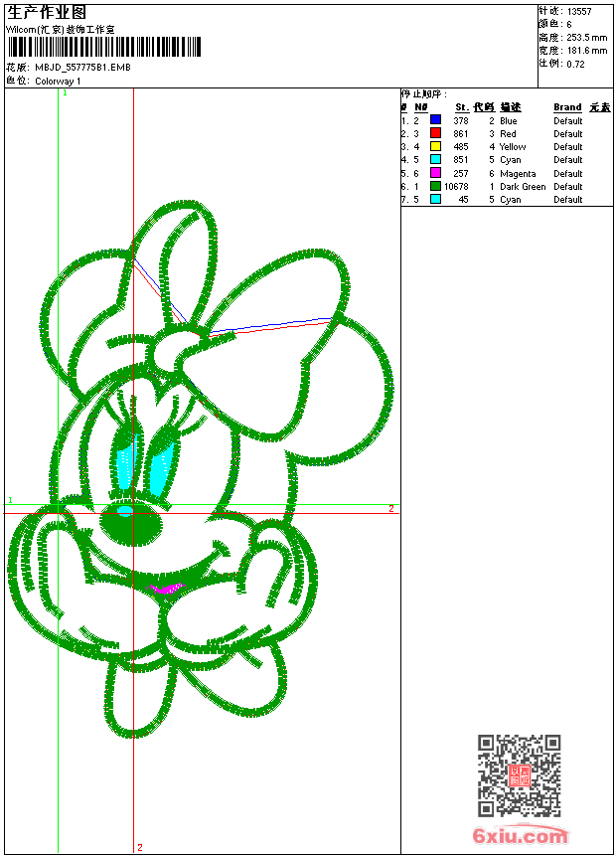Click the Blue color swatch in row 1
The width and height of the screenshot is (616, 855).
pyautogui.click(x=435, y=119)
